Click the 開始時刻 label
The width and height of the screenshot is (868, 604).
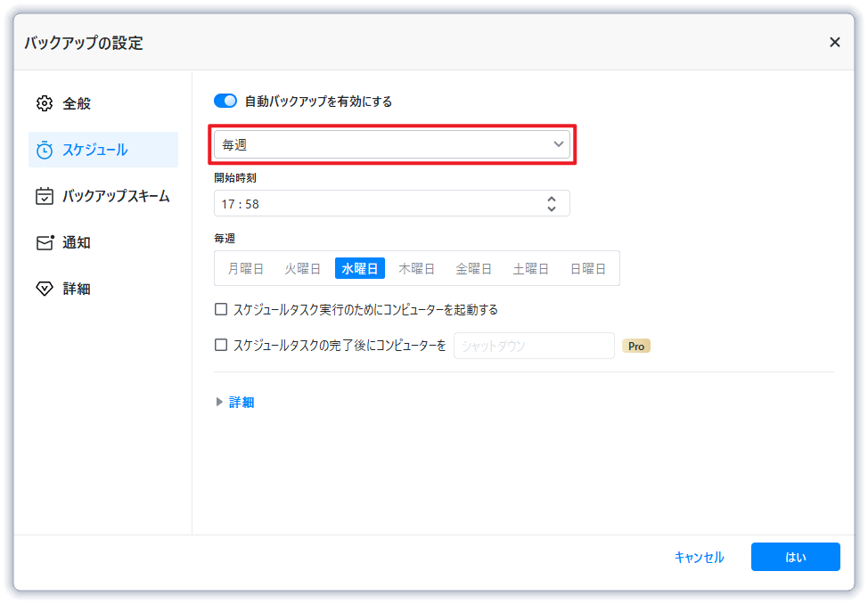pyautogui.click(x=234, y=177)
